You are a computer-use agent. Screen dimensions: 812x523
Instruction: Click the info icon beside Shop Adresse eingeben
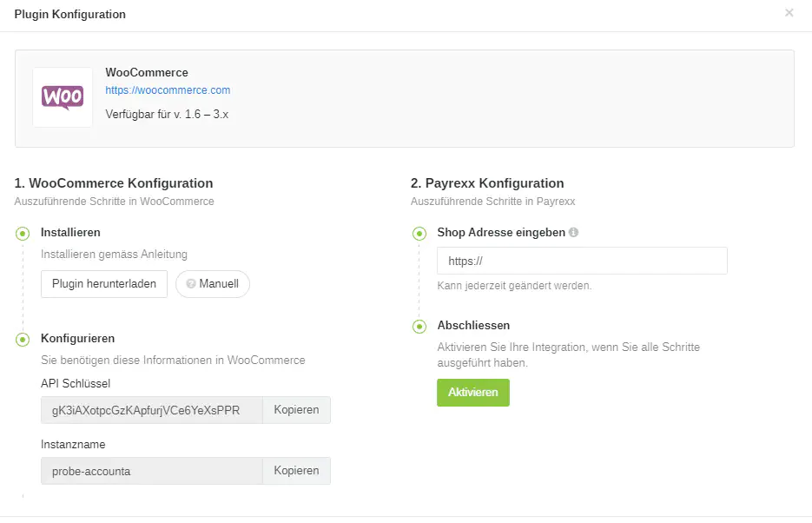[574, 233]
